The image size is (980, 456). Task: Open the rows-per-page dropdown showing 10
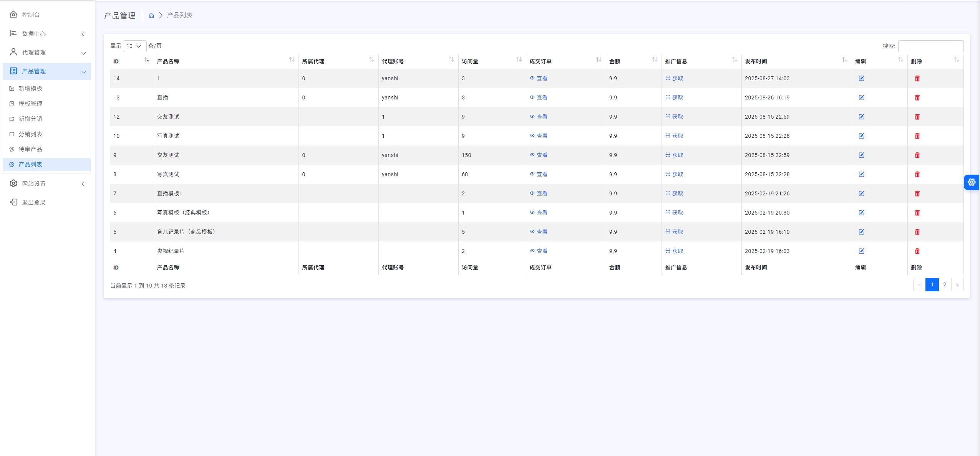click(134, 46)
